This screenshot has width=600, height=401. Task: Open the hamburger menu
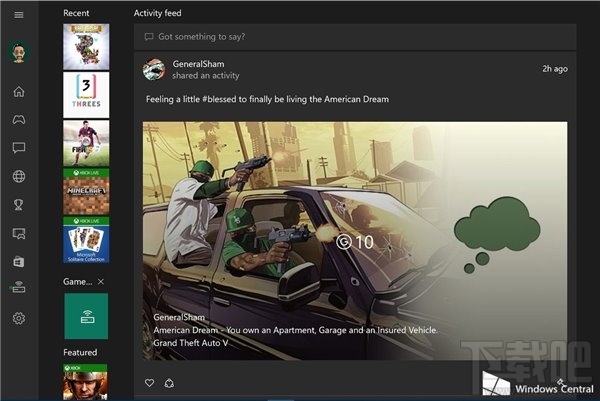[x=18, y=14]
